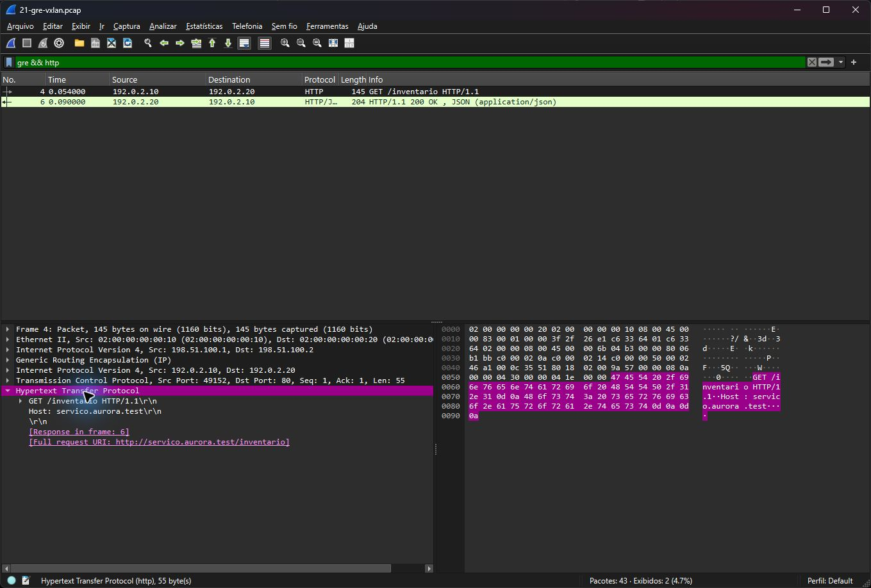Expand Generic Routing Encapsulation details
871x588 pixels.
8,360
